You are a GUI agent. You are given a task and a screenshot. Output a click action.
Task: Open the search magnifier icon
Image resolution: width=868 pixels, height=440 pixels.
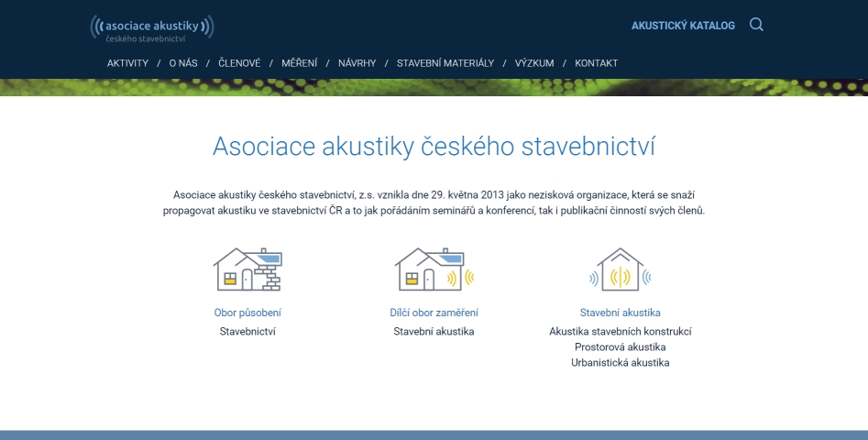pos(756,25)
